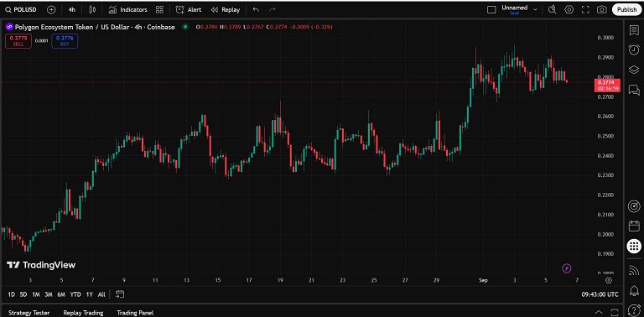Open the white dotted grid apps icon

pos(634,246)
